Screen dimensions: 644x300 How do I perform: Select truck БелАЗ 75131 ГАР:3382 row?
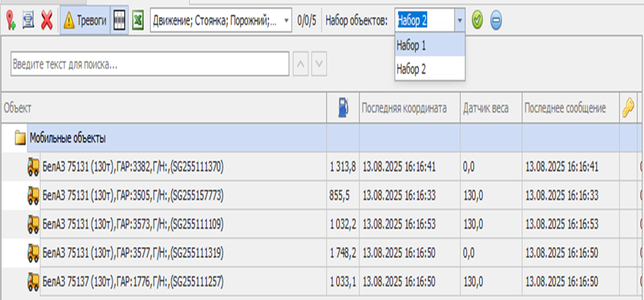pyautogui.click(x=133, y=167)
